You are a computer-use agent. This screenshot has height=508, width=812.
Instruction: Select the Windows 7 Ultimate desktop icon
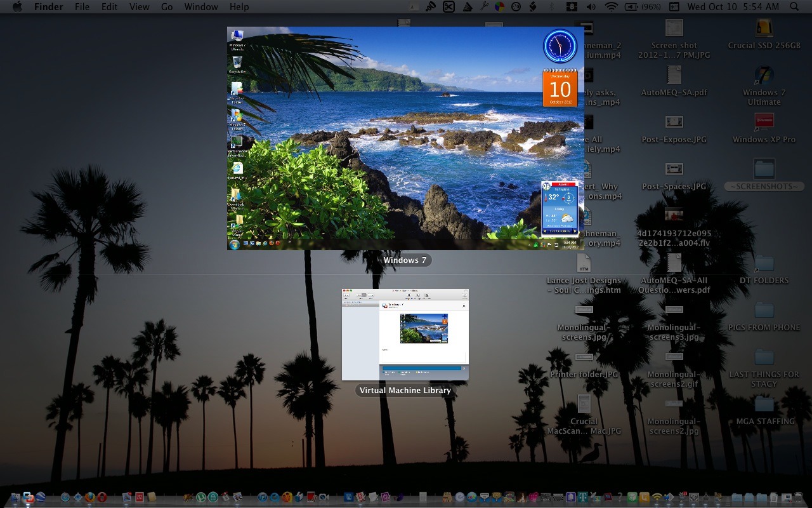pyautogui.click(x=764, y=76)
